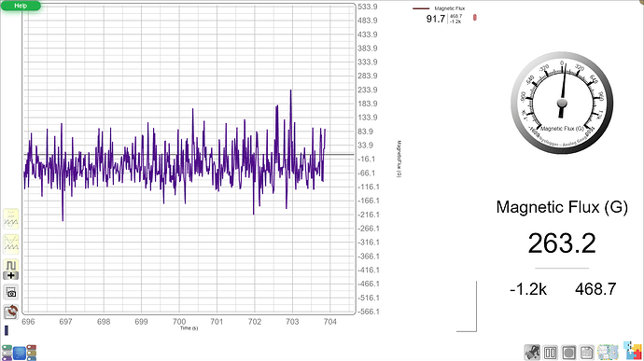Viewport: 644px width, 361px height.
Task: Open the colorful puzzle pieces plugin icon
Action: click(x=633, y=351)
